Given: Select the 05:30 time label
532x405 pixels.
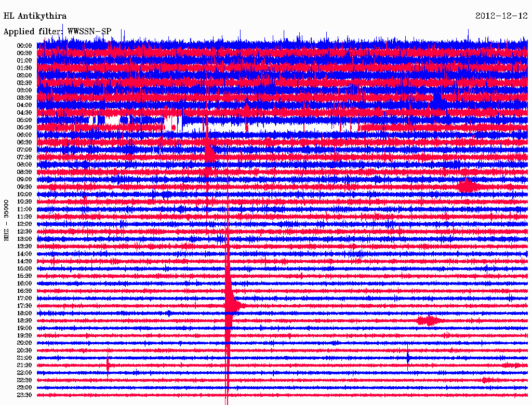Looking at the screenshot, I should pyautogui.click(x=24, y=128).
